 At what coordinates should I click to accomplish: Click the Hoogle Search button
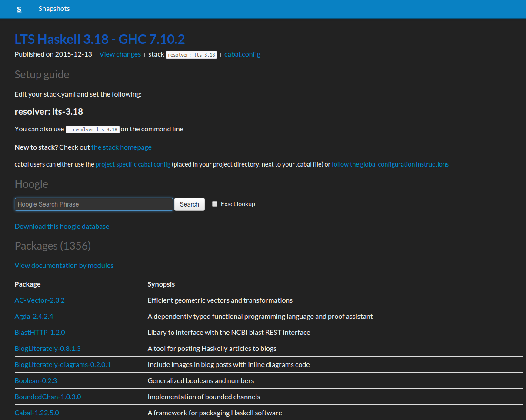(x=190, y=204)
